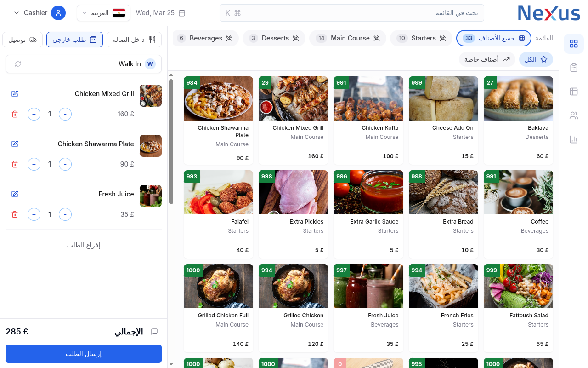
Task: Add Extra Bread from the menu
Action: (443, 214)
